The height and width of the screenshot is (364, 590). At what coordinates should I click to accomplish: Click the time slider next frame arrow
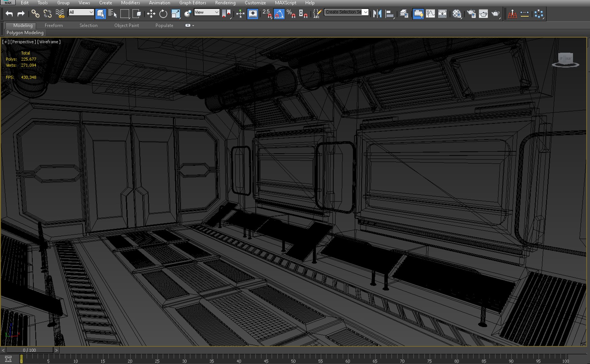(x=56, y=350)
